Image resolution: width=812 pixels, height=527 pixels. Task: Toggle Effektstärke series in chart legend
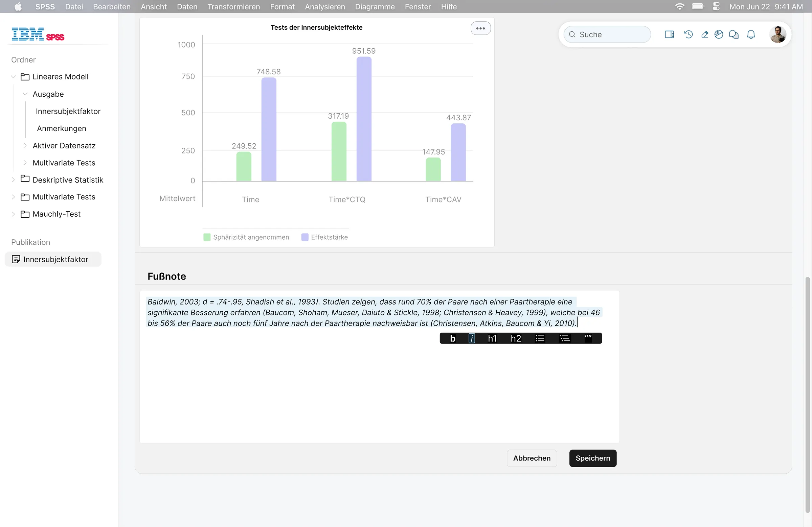324,237
